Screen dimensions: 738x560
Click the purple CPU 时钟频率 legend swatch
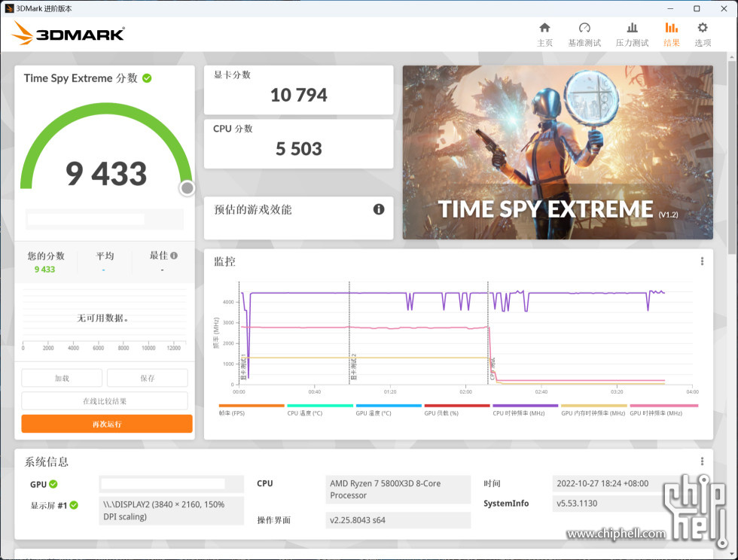coord(525,406)
